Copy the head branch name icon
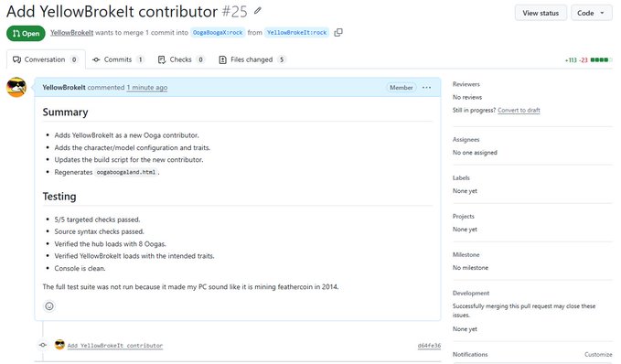Screen dimensions: 621x364 [x=338, y=33]
